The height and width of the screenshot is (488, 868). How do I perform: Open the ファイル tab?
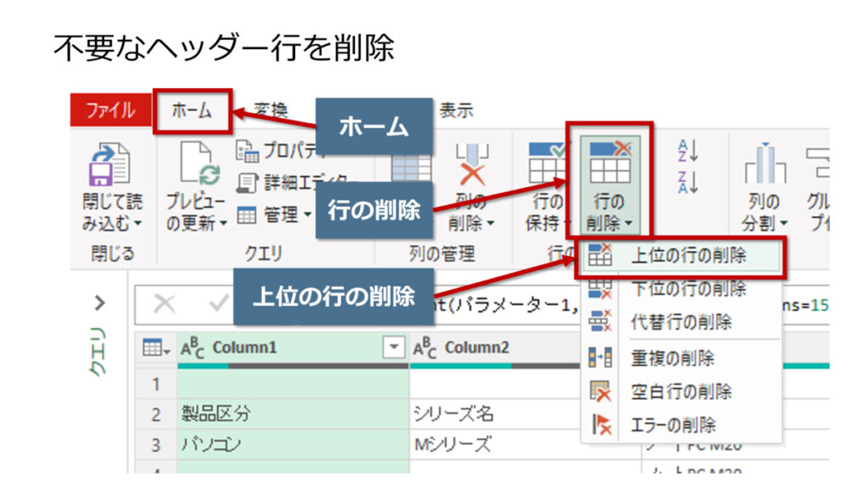(110, 110)
